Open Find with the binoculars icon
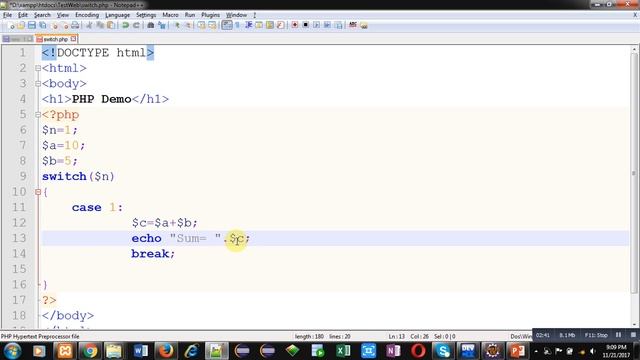The width and height of the screenshot is (640, 360). point(151,25)
